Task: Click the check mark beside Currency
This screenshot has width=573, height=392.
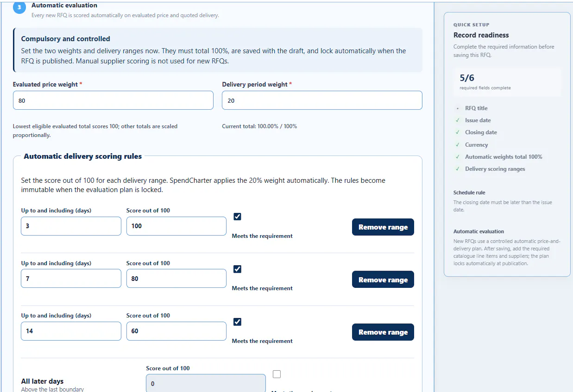Action: tap(458, 145)
